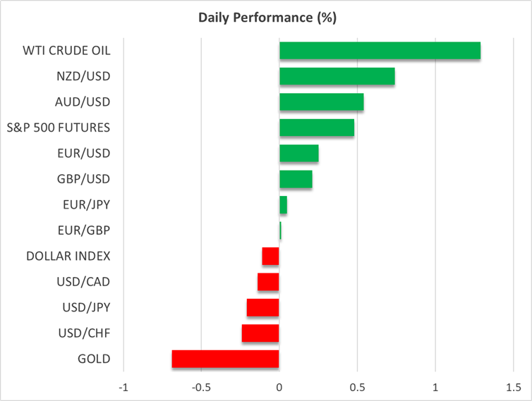
Task: Select the -1 tick label on axis
Action: coord(123,388)
